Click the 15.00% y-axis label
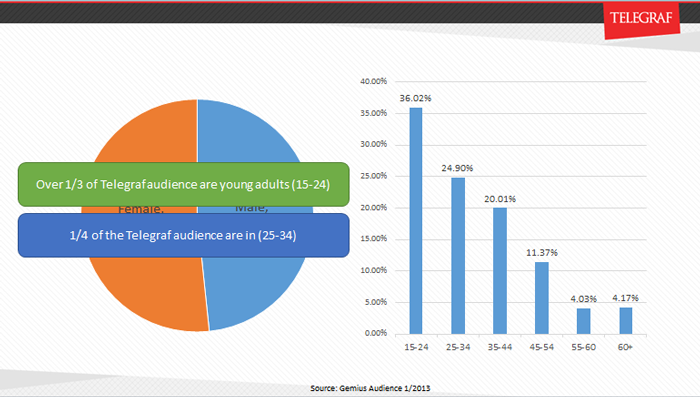Image resolution: width=700 pixels, height=397 pixels. (x=374, y=239)
